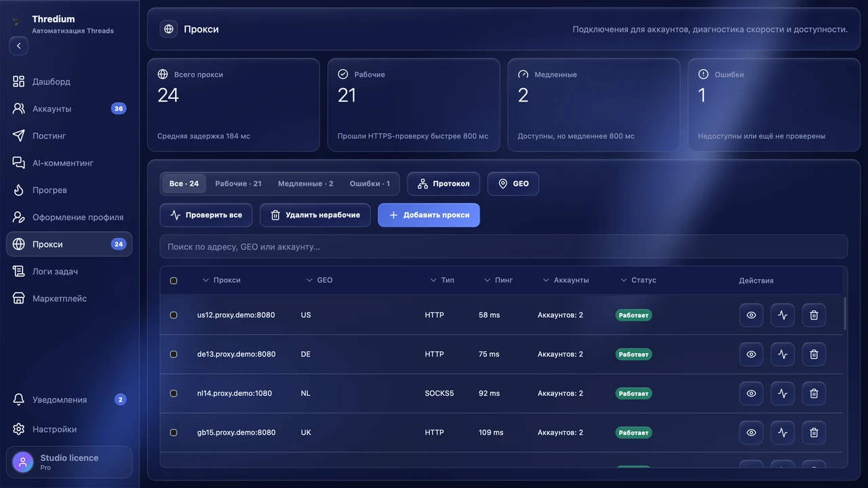Switch to Ошибки · 1 tab
This screenshot has height=488, width=868.
pos(370,184)
